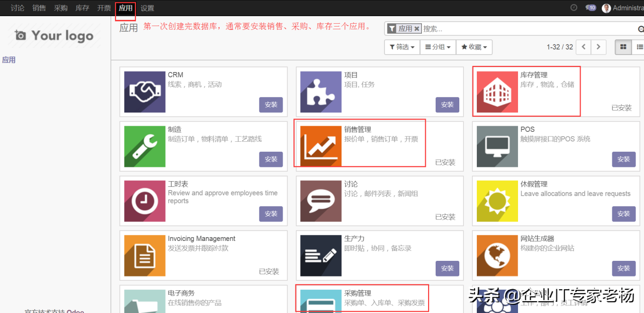The width and height of the screenshot is (644, 313).
Task: Open the 库存 top menu
Action: pyautogui.click(x=82, y=8)
